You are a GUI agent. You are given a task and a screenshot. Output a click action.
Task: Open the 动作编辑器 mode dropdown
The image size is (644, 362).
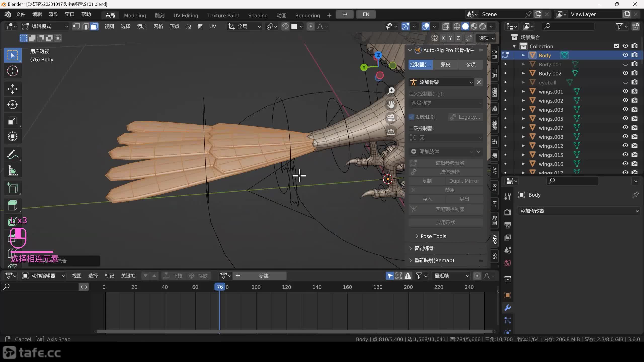[x=44, y=276]
